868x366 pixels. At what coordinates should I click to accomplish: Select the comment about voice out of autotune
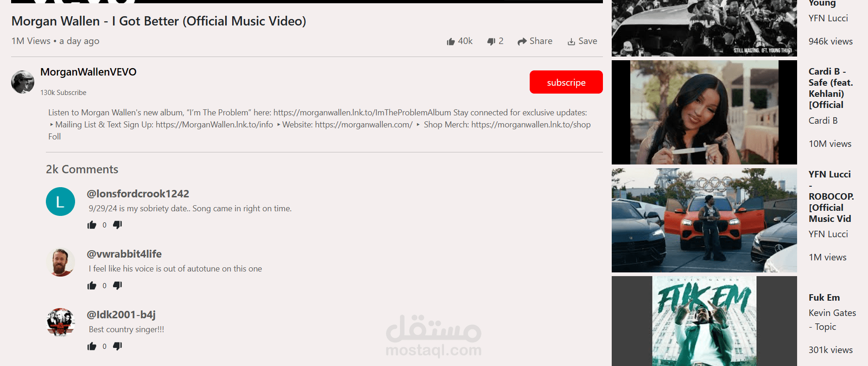[x=175, y=269]
